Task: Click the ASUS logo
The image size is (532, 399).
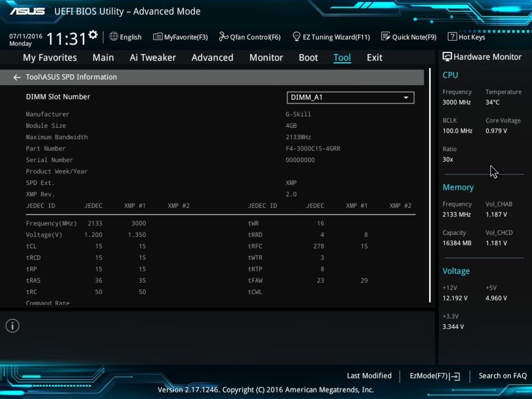Action: click(27, 11)
